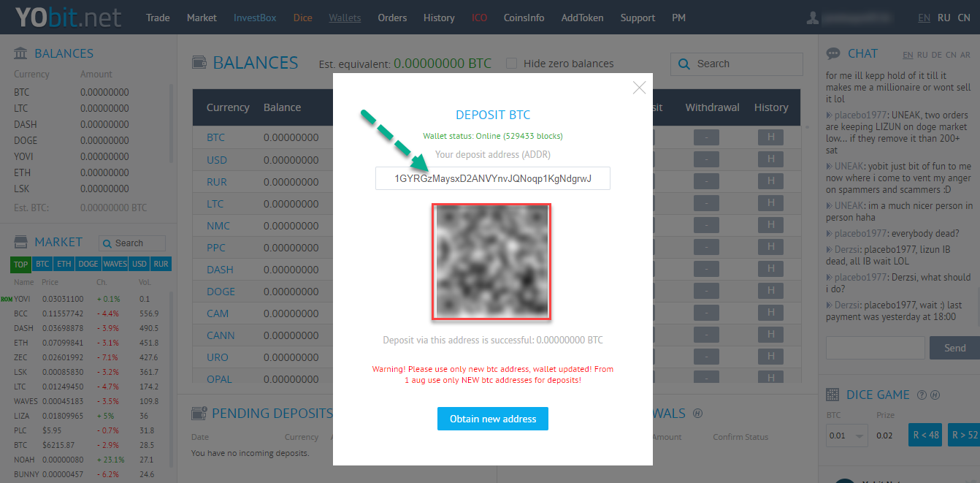The image size is (980, 483).
Task: Click the user profile icon
Action: pos(813,18)
